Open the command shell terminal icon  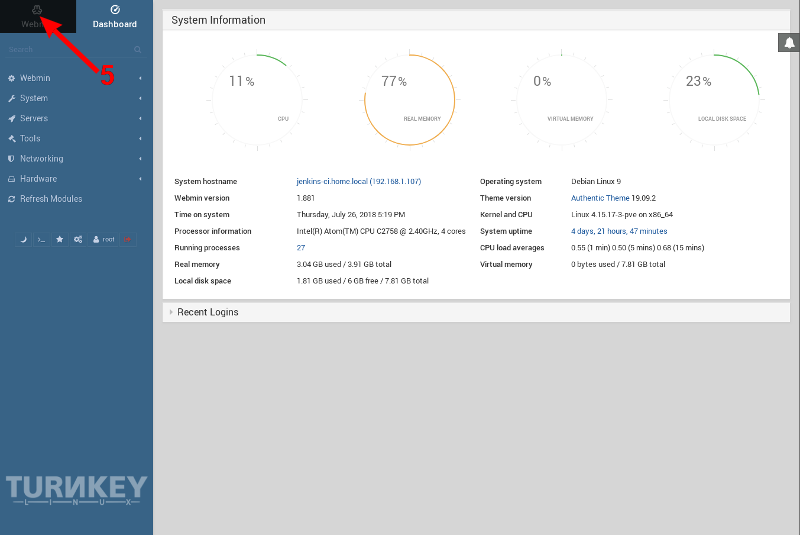(41, 240)
